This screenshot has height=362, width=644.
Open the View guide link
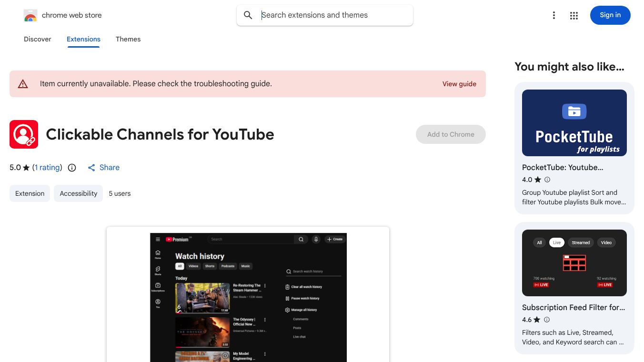(459, 84)
